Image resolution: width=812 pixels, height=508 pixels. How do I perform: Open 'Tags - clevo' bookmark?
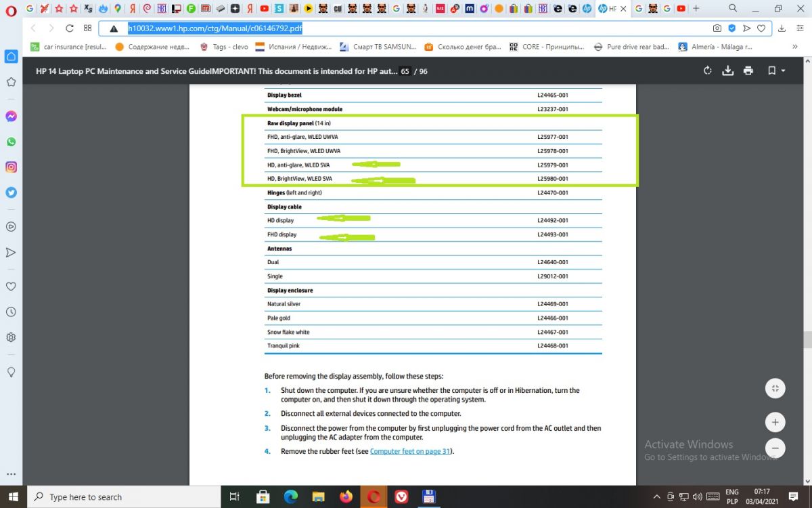224,47
